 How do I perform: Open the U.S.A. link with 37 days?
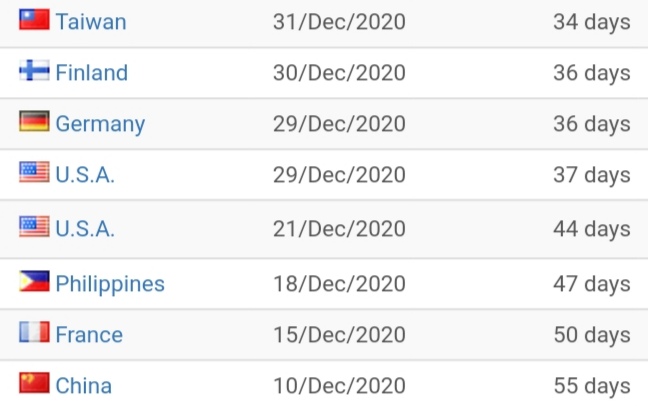click(x=85, y=174)
